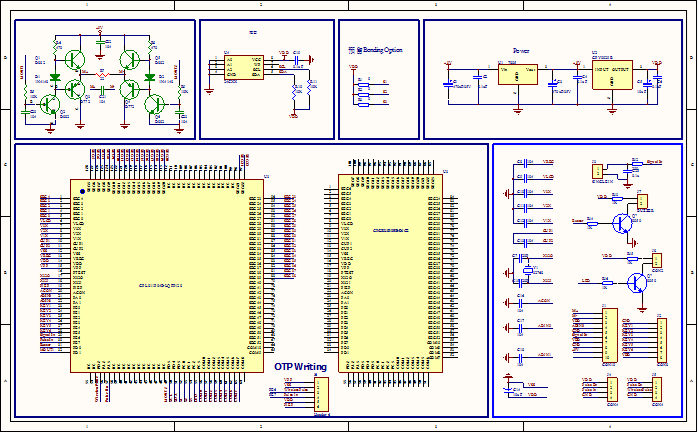Click the OTP Writing header connector
698x433 pixels.
321,395
